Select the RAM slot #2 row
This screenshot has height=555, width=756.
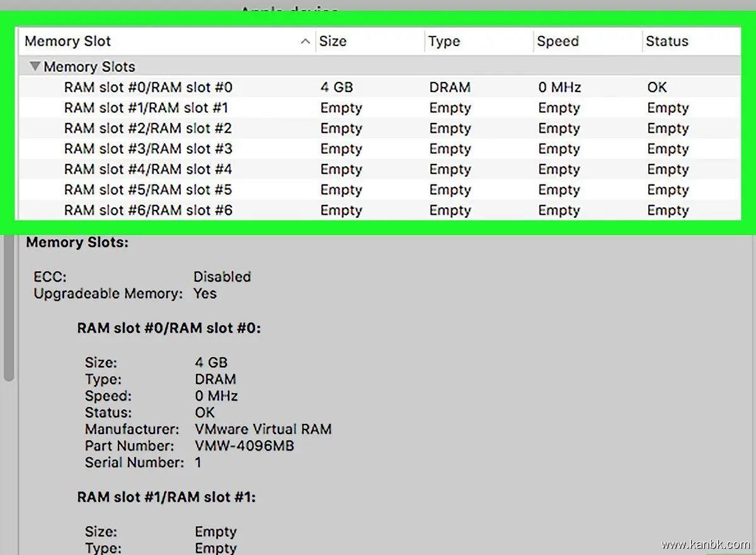pos(148,129)
